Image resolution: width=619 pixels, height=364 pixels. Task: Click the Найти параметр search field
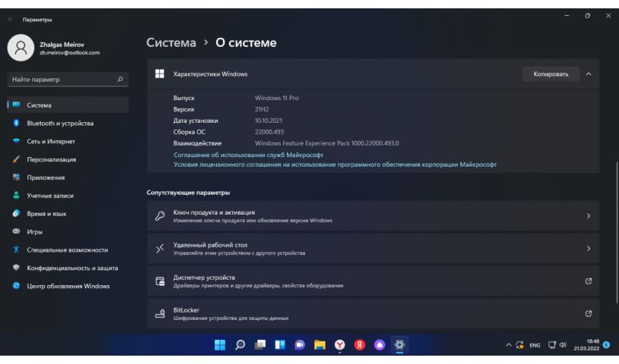68,80
